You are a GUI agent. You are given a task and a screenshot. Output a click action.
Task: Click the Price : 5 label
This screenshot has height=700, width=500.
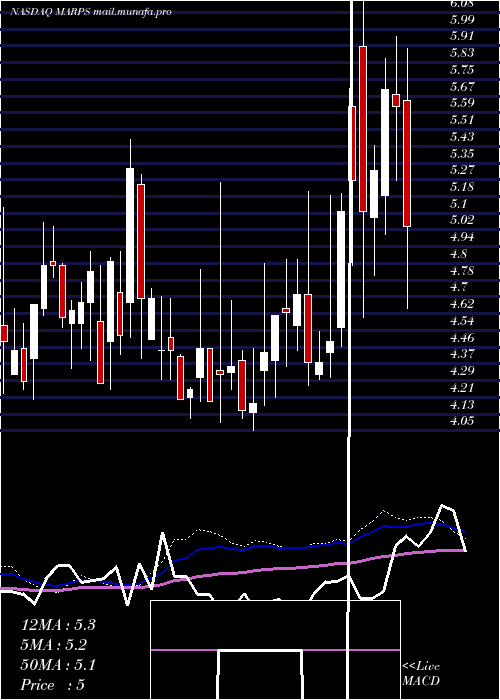(x=53, y=685)
